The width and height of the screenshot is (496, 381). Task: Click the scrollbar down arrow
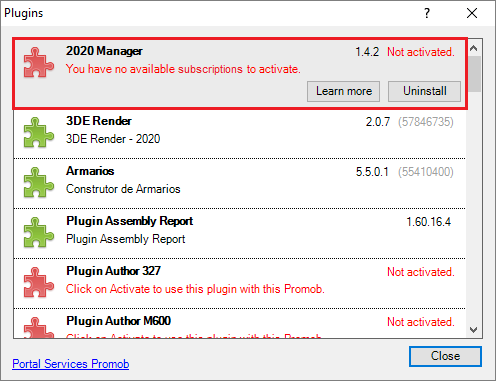pos(474,330)
